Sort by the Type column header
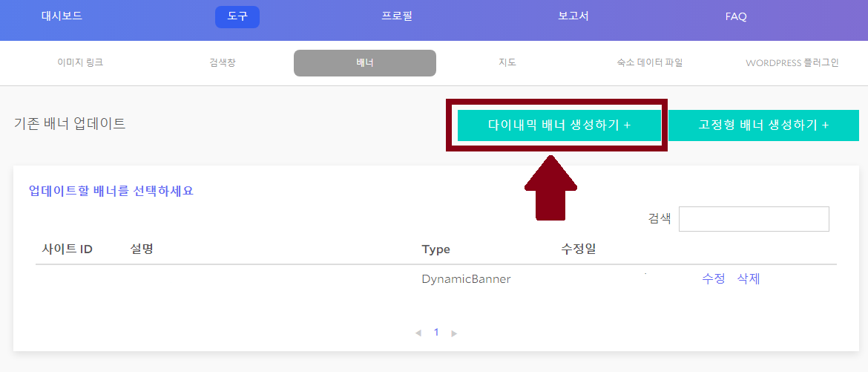868x372 pixels. click(435, 249)
